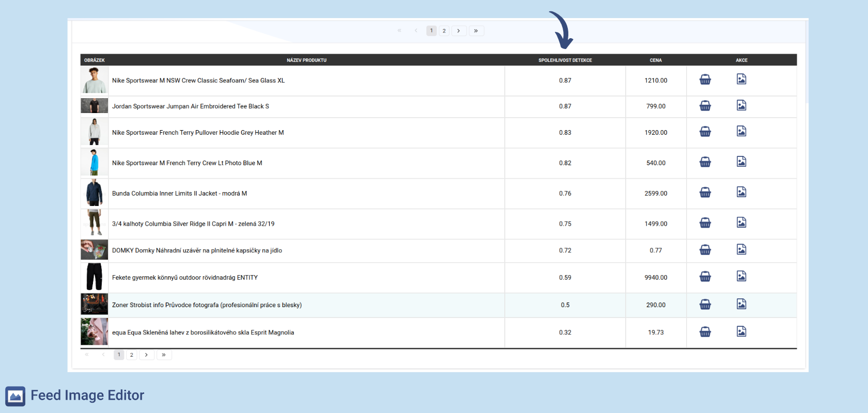The image size is (868, 413).
Task: Select product name Nike Sportswear M NSW Crew Classic
Action: pos(198,81)
